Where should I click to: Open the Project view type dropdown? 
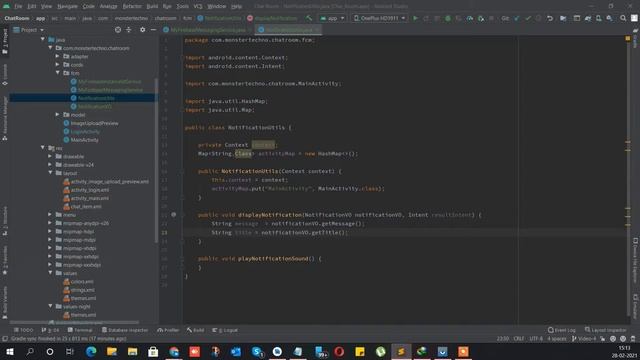click(29, 30)
